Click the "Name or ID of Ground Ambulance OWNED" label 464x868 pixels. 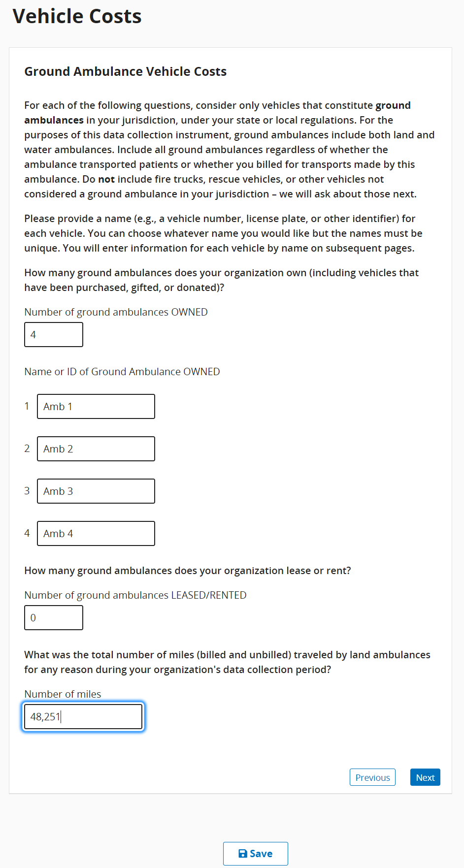(122, 372)
